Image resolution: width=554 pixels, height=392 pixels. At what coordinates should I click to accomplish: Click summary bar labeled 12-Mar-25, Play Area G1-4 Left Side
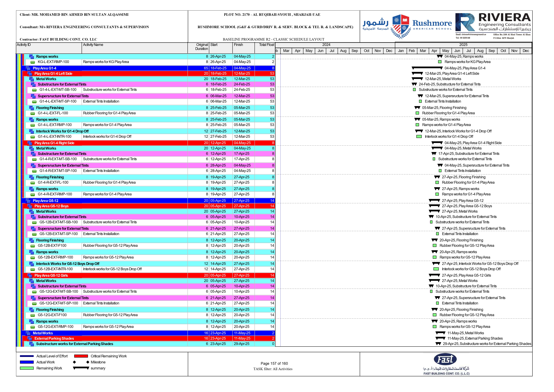[417, 74]
